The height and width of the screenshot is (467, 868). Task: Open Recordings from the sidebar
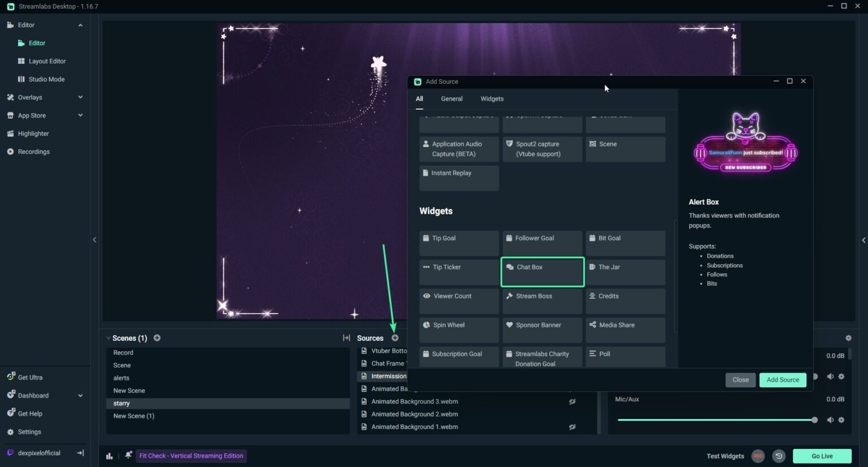pyautogui.click(x=33, y=152)
